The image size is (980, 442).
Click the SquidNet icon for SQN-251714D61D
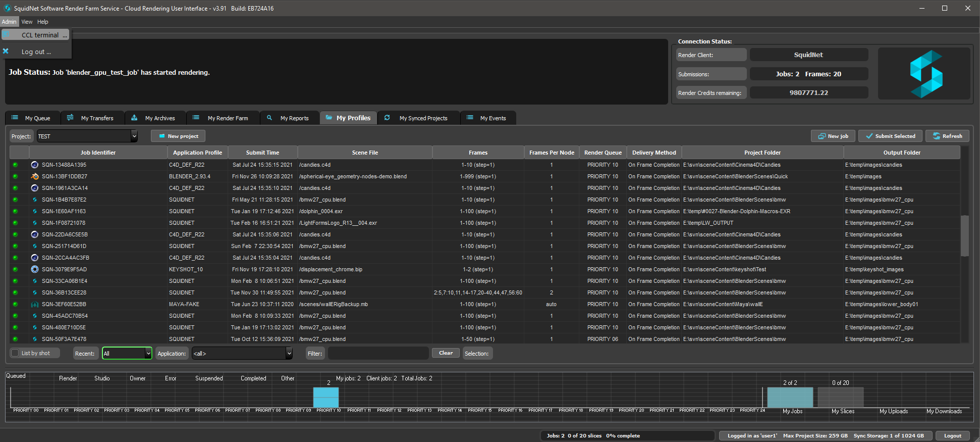34,246
